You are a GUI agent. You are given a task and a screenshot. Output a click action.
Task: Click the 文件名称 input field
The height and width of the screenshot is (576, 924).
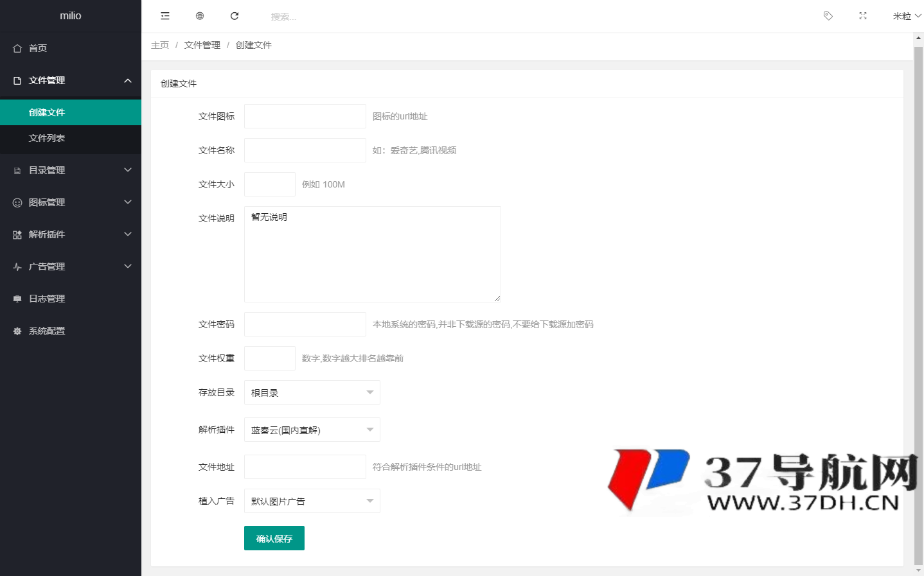coord(305,150)
